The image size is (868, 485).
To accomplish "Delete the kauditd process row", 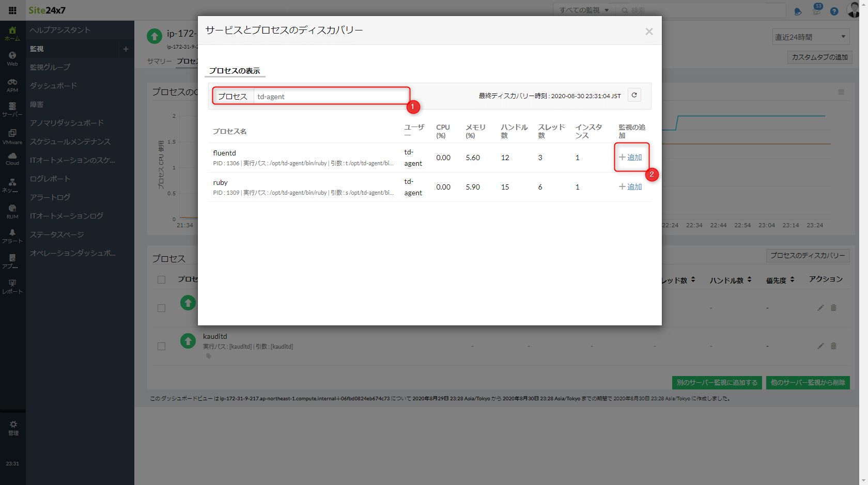I will point(833,346).
